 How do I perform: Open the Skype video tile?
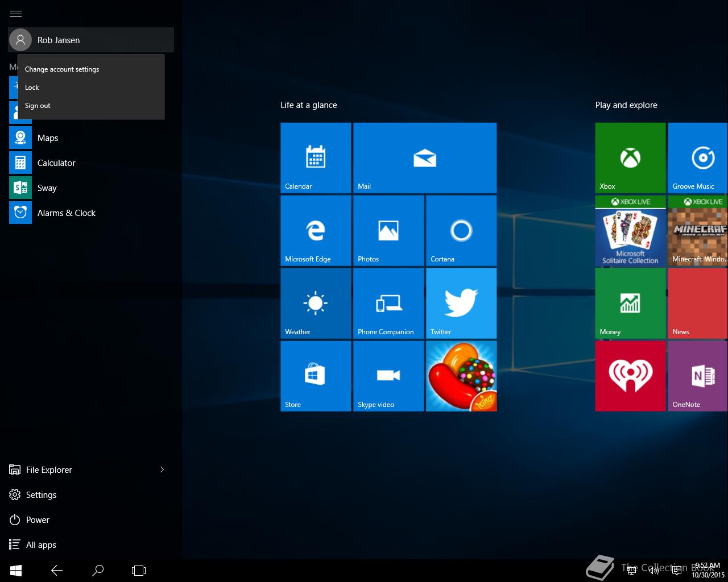[388, 376]
